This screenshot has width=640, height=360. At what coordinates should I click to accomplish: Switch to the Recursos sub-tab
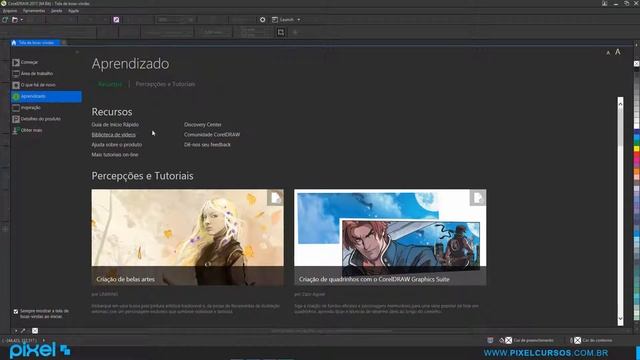[110, 84]
